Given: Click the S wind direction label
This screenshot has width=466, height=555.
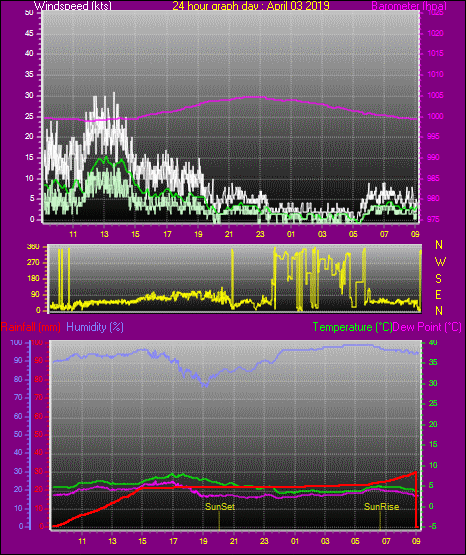Looking at the screenshot, I should coord(438,279).
